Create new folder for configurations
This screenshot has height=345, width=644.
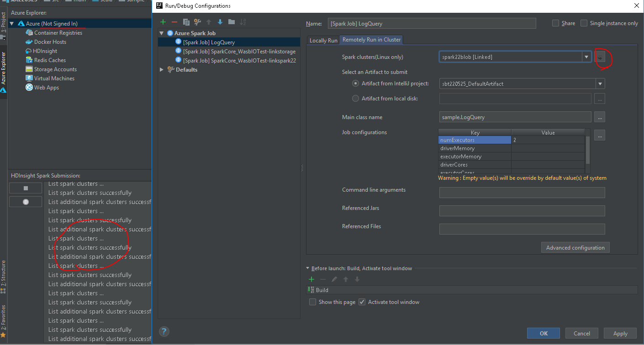click(231, 21)
